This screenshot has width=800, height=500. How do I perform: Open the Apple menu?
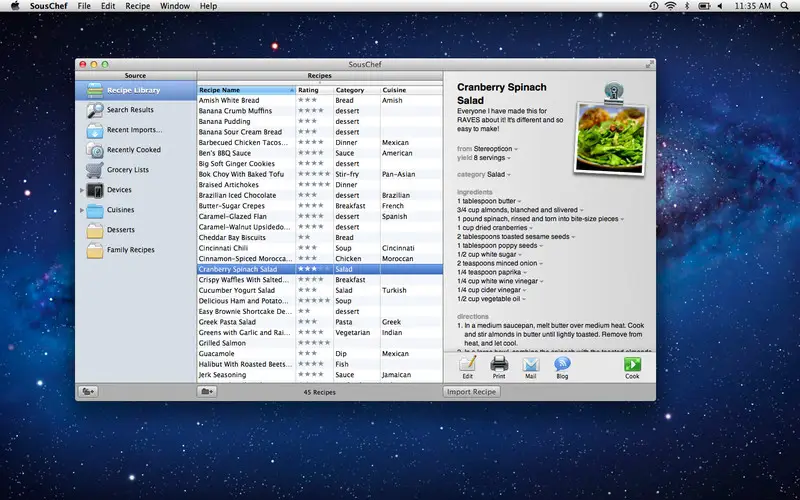(15, 6)
